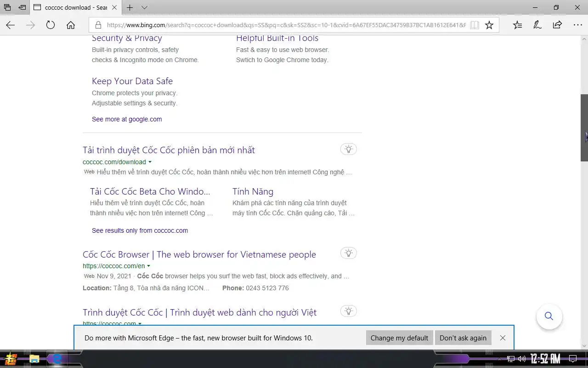Click See results only from coccoc.com
Image resolution: width=588 pixels, height=368 pixels.
[140, 230]
